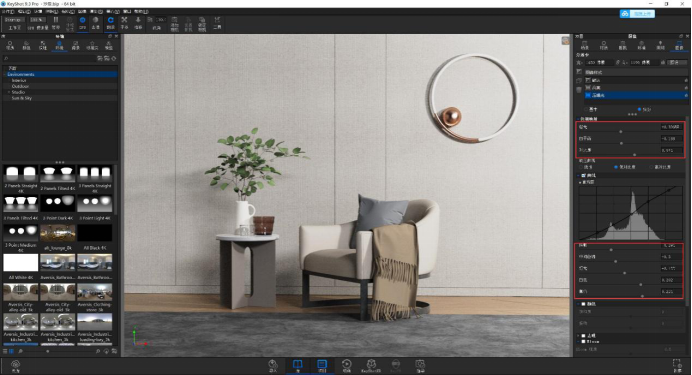Switch to the Favorites library tab
Viewport: 692px width, 375px height.
[x=92, y=45]
